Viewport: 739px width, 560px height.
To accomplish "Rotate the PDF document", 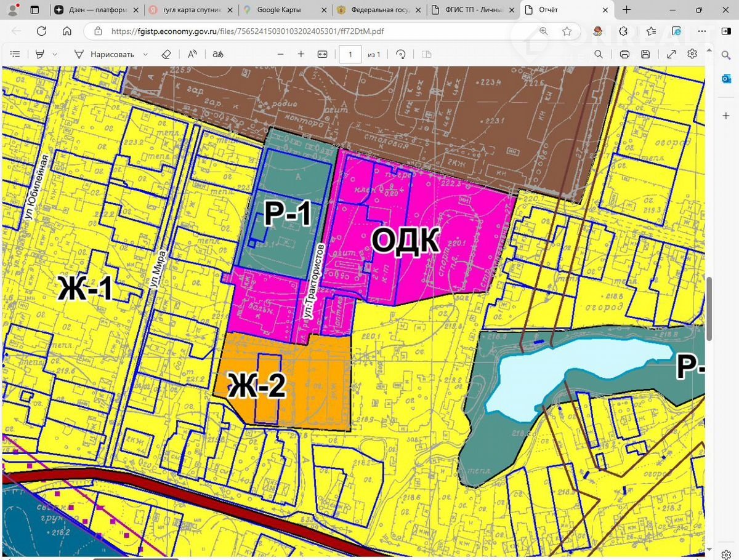I will tap(401, 54).
